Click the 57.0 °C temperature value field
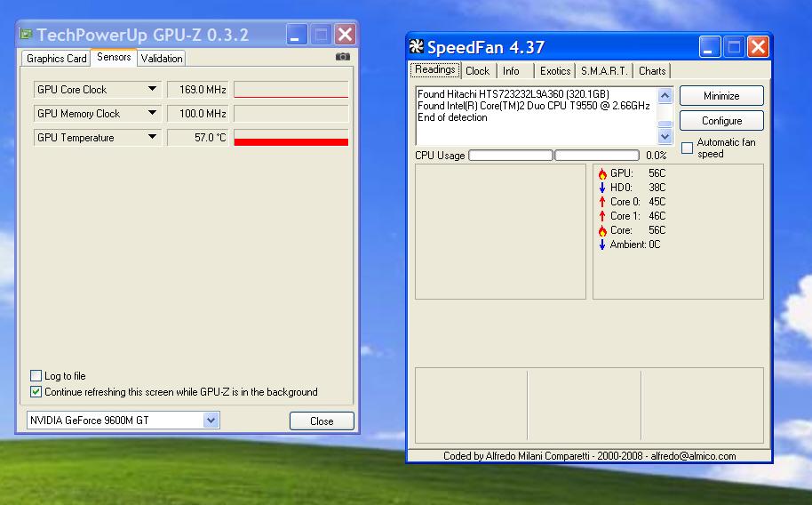This screenshot has width=812, height=505. point(198,138)
